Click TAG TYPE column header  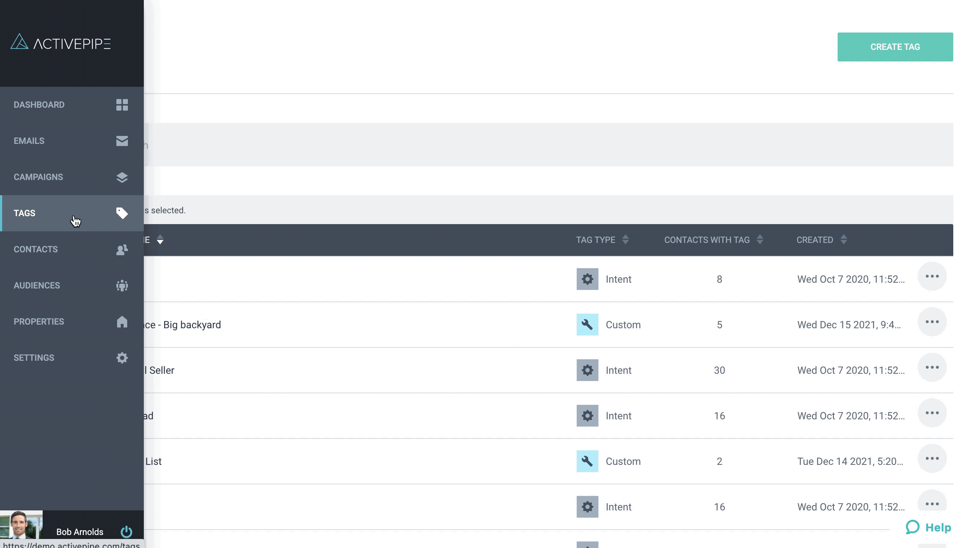click(596, 240)
